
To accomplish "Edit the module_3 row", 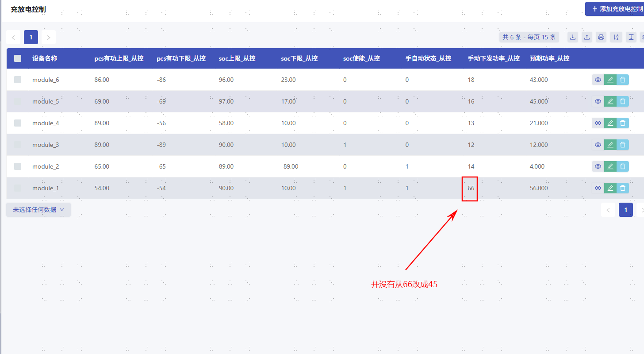I will point(610,145).
